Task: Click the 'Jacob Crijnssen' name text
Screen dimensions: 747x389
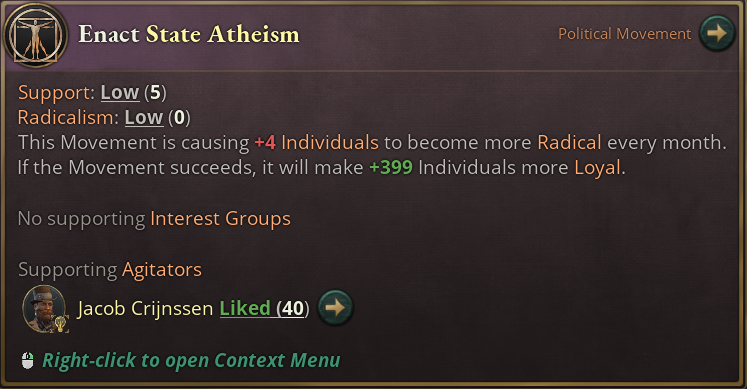Action: [x=145, y=309]
